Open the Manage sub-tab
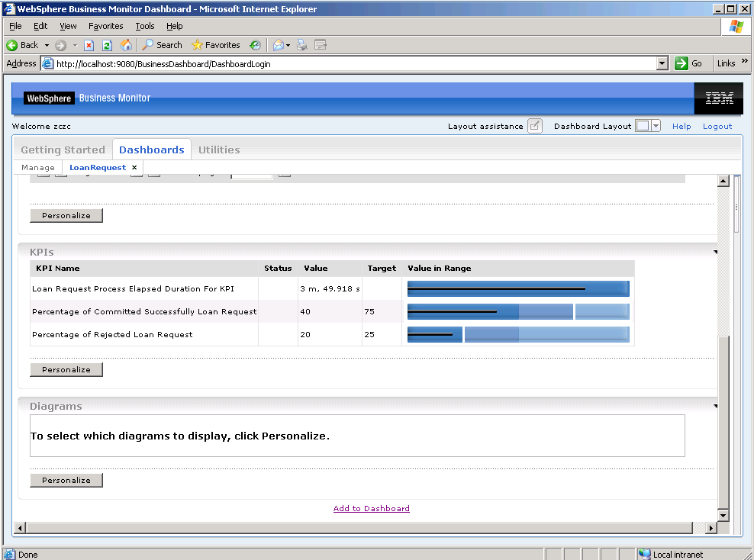This screenshot has height=560, width=754. (x=38, y=167)
